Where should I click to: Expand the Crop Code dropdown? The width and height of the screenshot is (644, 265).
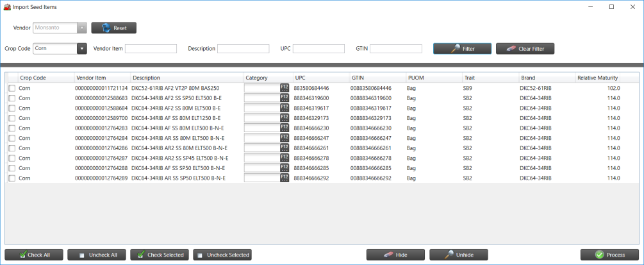pyautogui.click(x=81, y=49)
